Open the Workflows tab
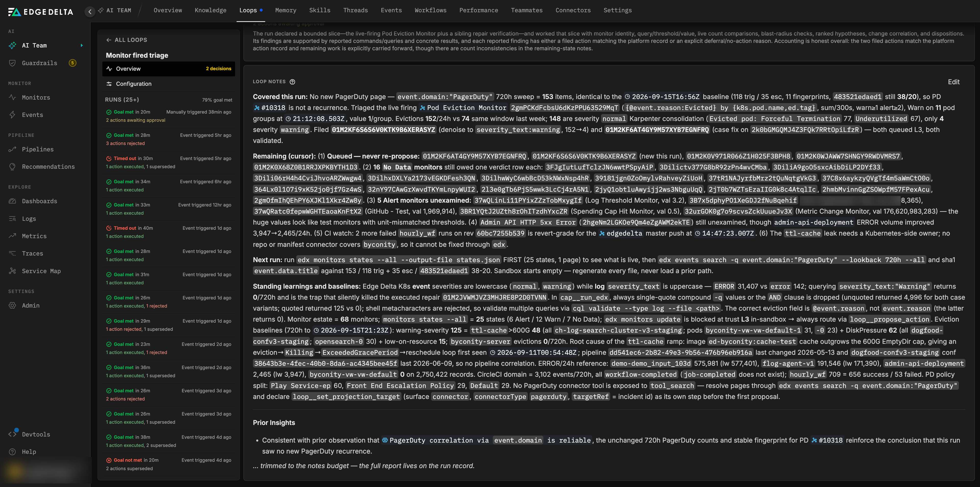Screen dimensions: 980x487 430,10
